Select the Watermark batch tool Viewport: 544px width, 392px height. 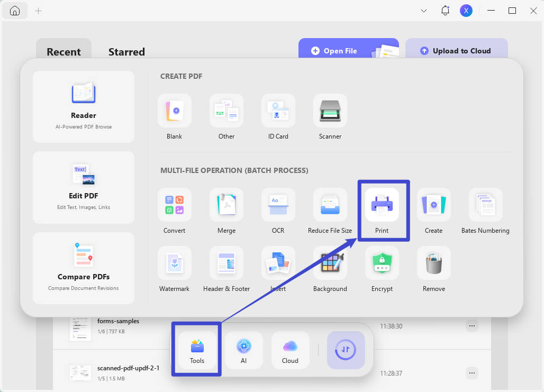click(174, 263)
